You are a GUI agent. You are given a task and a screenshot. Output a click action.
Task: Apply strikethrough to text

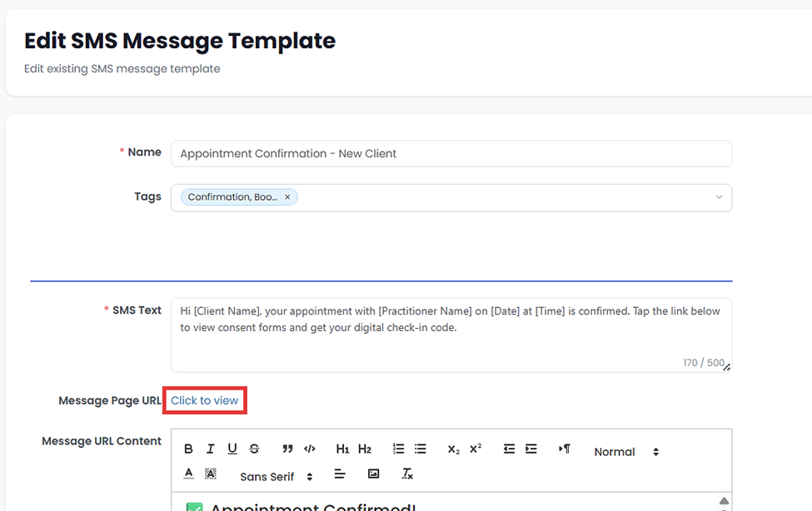pyautogui.click(x=254, y=449)
